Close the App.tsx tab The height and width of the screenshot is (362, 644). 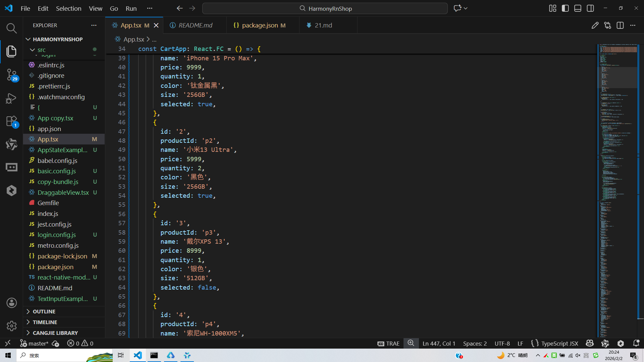[156, 25]
